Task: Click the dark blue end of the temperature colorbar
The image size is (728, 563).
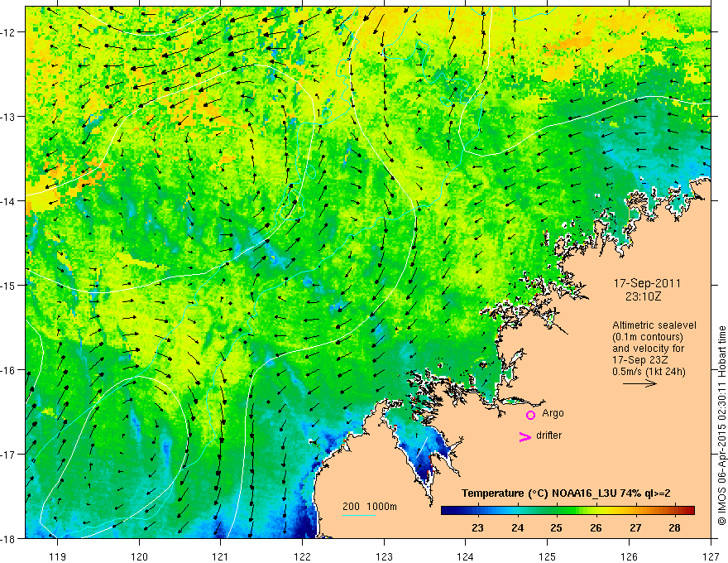Action: click(x=448, y=511)
